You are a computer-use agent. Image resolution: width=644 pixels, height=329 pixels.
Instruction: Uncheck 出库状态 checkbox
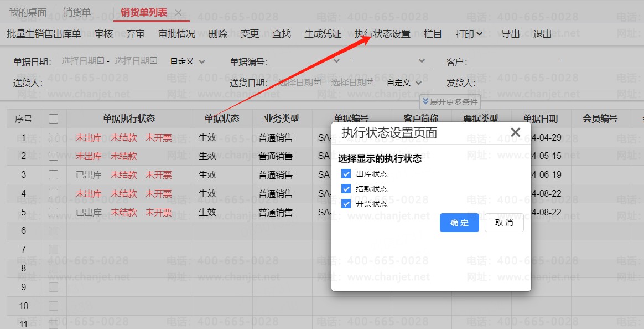346,174
